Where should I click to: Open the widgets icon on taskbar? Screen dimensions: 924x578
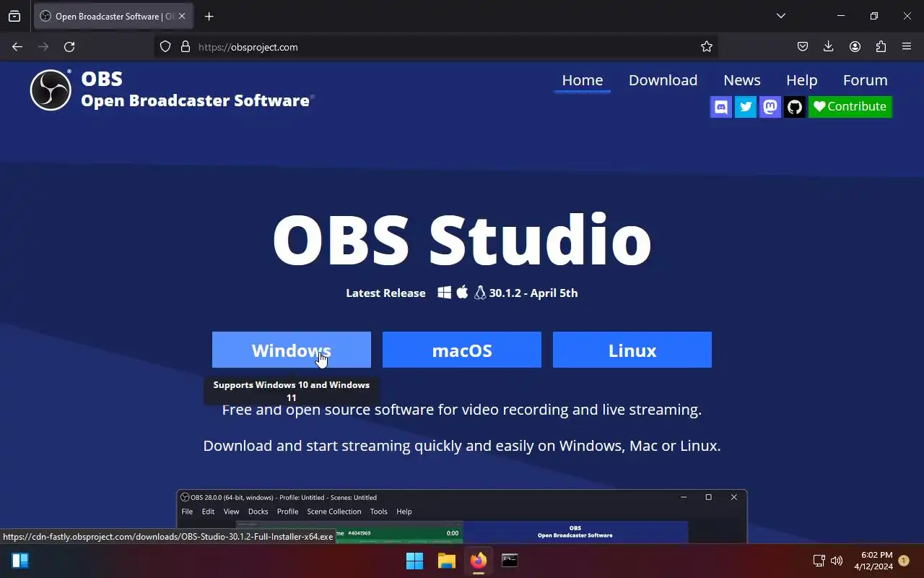click(x=20, y=561)
